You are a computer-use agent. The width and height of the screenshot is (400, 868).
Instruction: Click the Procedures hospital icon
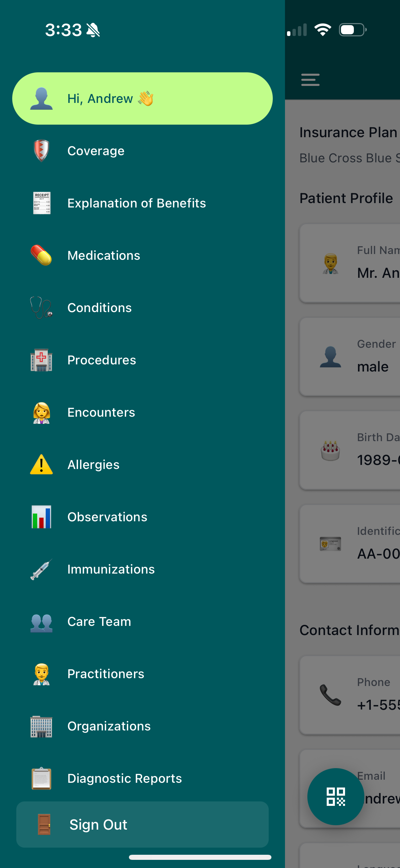point(41,360)
